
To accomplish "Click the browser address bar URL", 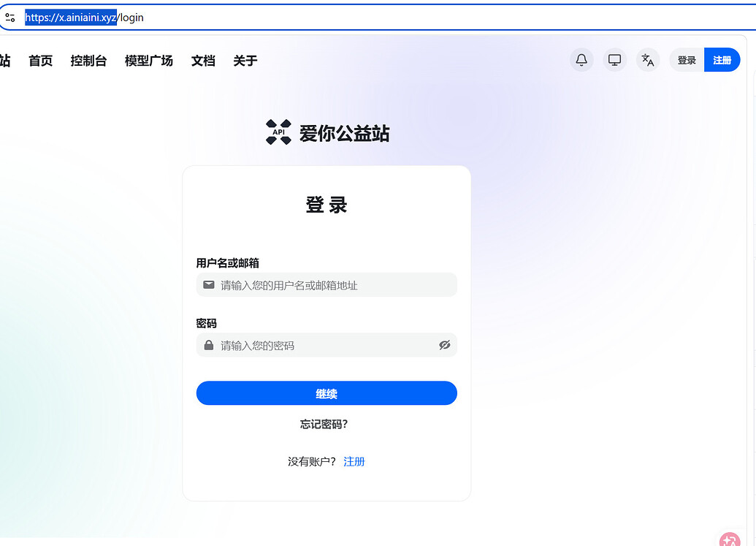I will click(85, 18).
